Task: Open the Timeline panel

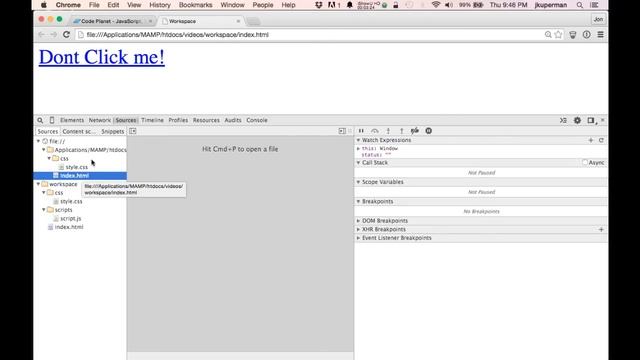Action: [152, 120]
